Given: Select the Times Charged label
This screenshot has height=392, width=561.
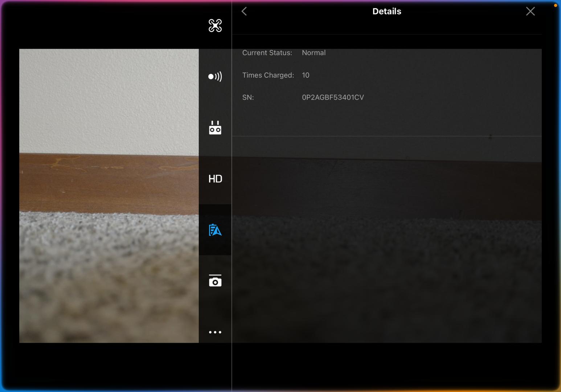Looking at the screenshot, I should (268, 75).
